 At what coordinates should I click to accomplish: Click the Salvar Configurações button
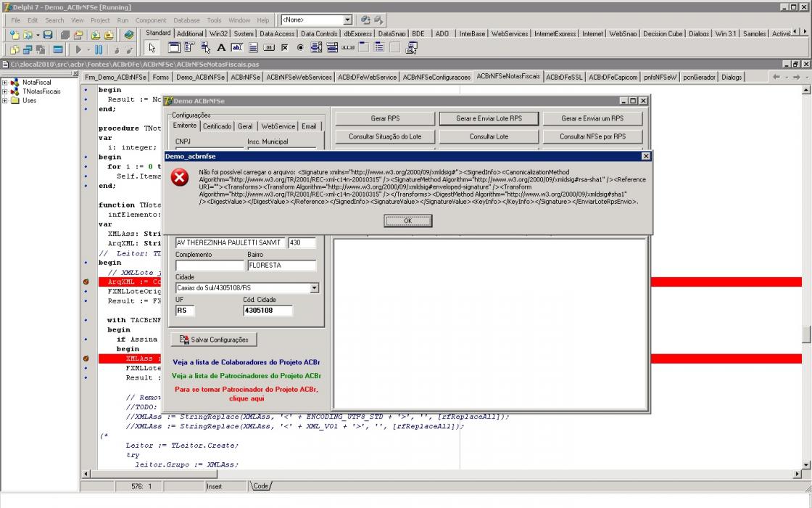(213, 340)
